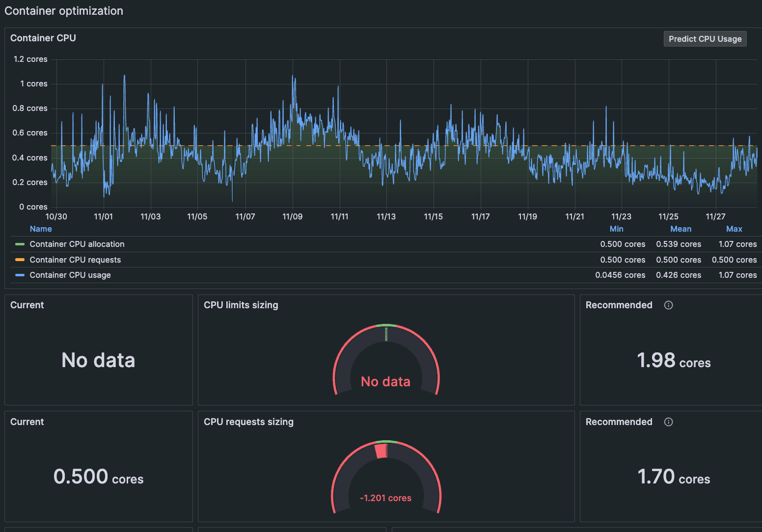
Task: Click the Predict CPU Usage button
Action: click(x=705, y=39)
